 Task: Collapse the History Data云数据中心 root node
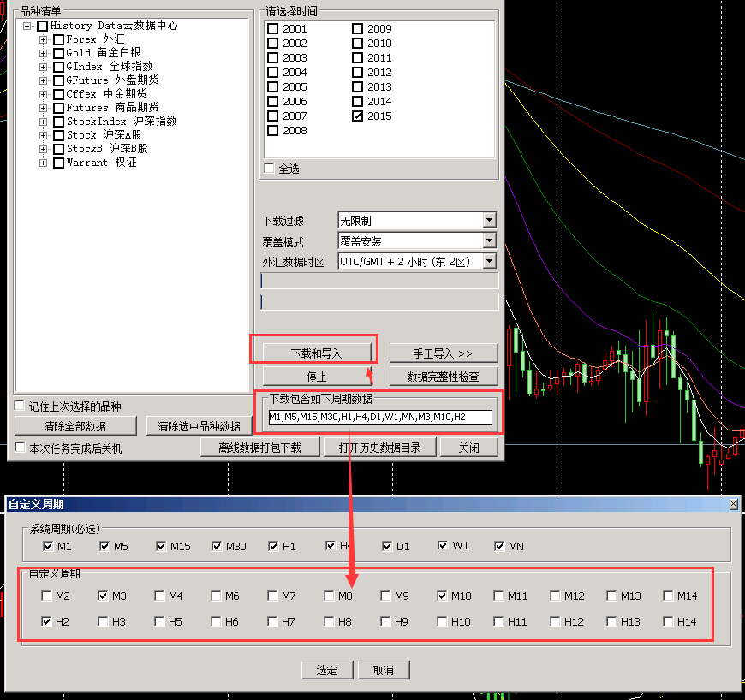(x=27, y=26)
